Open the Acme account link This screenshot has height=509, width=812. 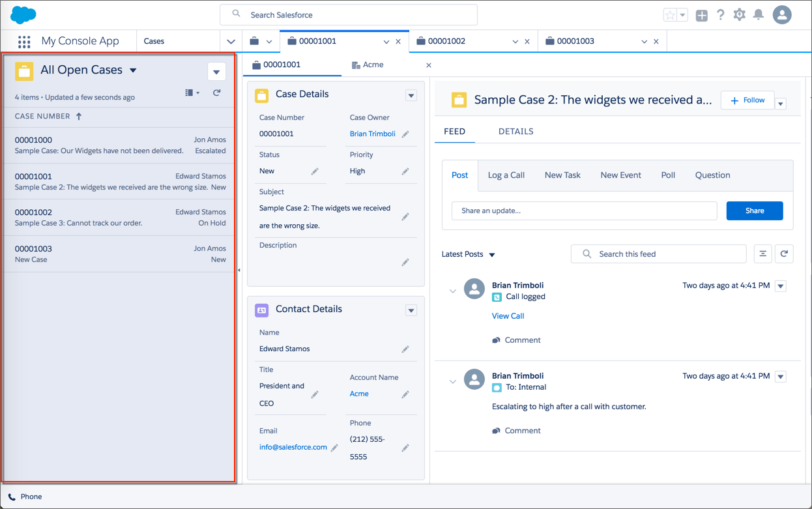pos(359,394)
